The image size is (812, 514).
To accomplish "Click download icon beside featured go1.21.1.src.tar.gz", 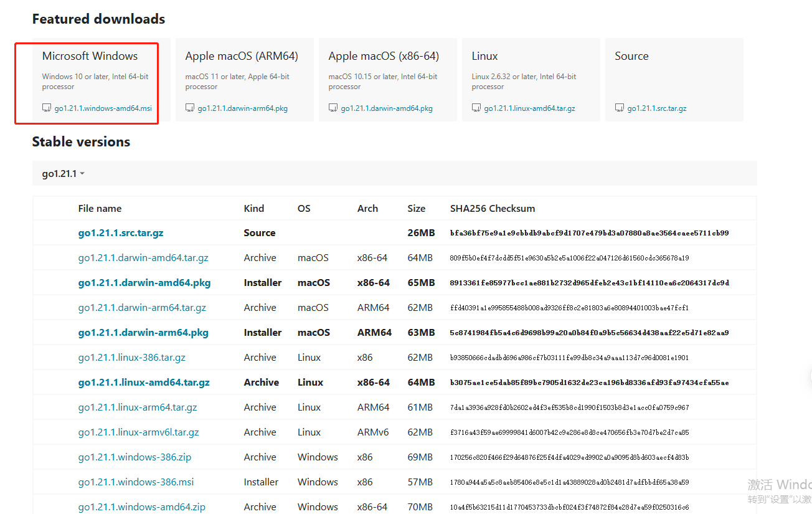I will click(x=620, y=108).
